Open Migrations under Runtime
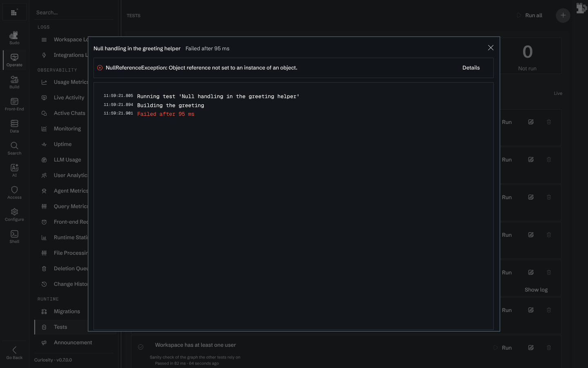The height and width of the screenshot is (368, 588). point(65,312)
